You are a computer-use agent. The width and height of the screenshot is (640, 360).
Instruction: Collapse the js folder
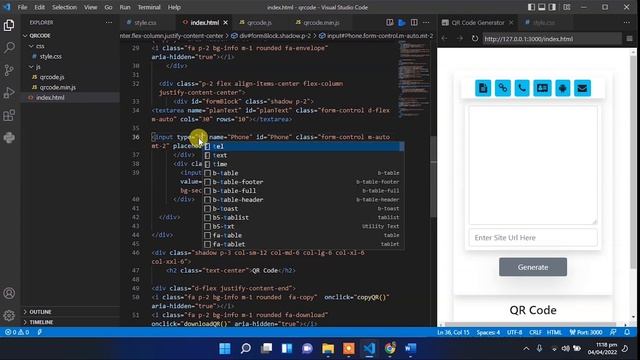(x=71, y=67)
